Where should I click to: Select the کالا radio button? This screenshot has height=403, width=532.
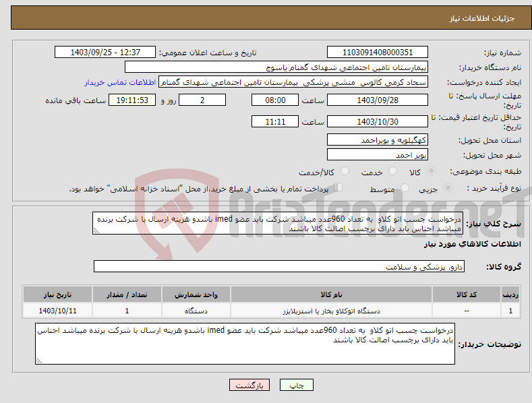[432, 171]
